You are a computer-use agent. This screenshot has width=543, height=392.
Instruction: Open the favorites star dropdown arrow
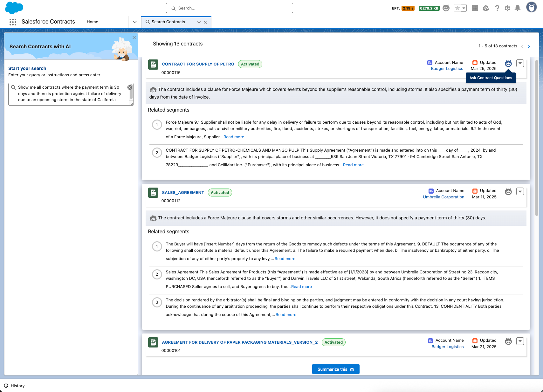tap(464, 8)
